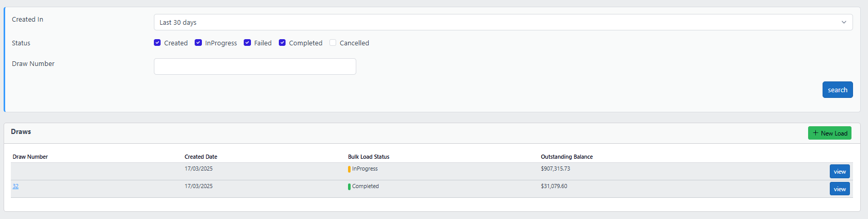Enable the Cancelled status checkbox
The height and width of the screenshot is (219, 868).
click(333, 43)
